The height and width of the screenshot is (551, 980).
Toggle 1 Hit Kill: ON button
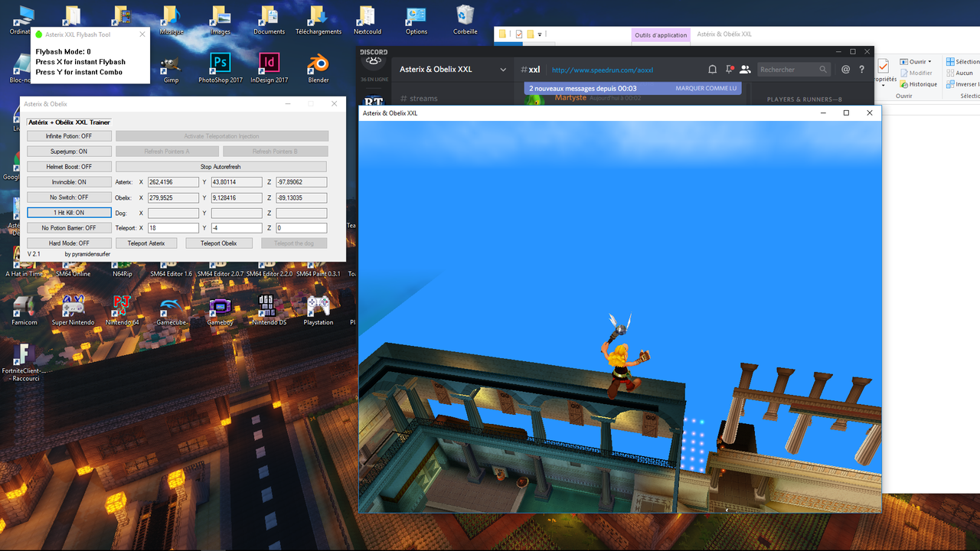[x=69, y=213]
